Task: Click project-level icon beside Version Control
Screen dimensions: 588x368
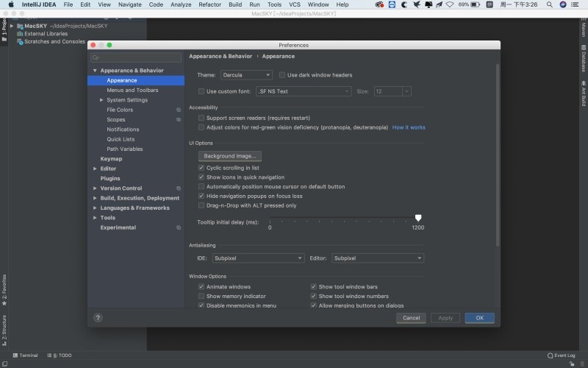Action: 179,188
